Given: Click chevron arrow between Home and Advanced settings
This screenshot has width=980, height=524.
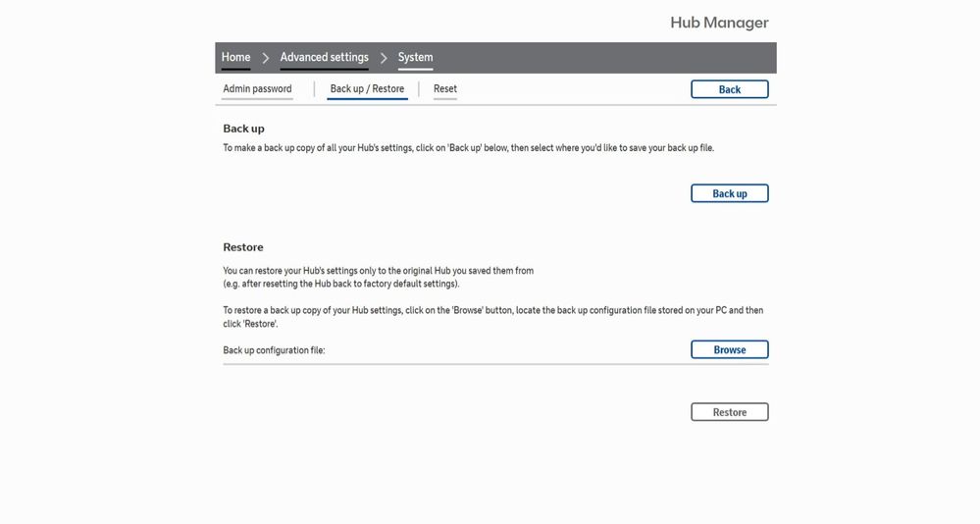Looking at the screenshot, I should pos(266,59).
